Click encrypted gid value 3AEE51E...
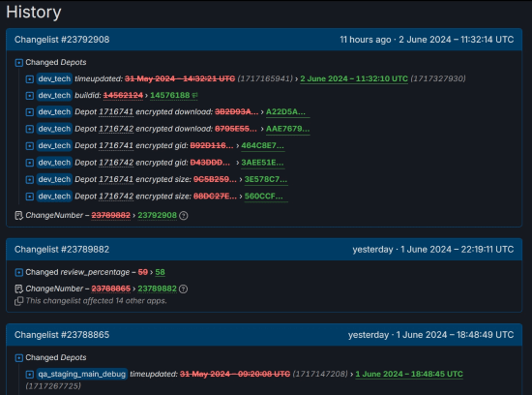Screen dimensions: 532x395 click(x=262, y=163)
